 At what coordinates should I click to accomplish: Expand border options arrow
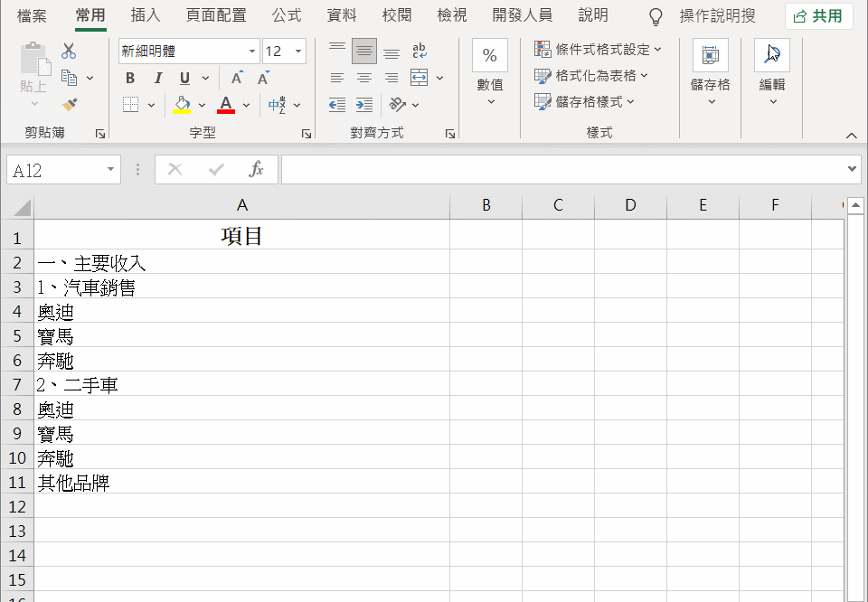pos(151,105)
